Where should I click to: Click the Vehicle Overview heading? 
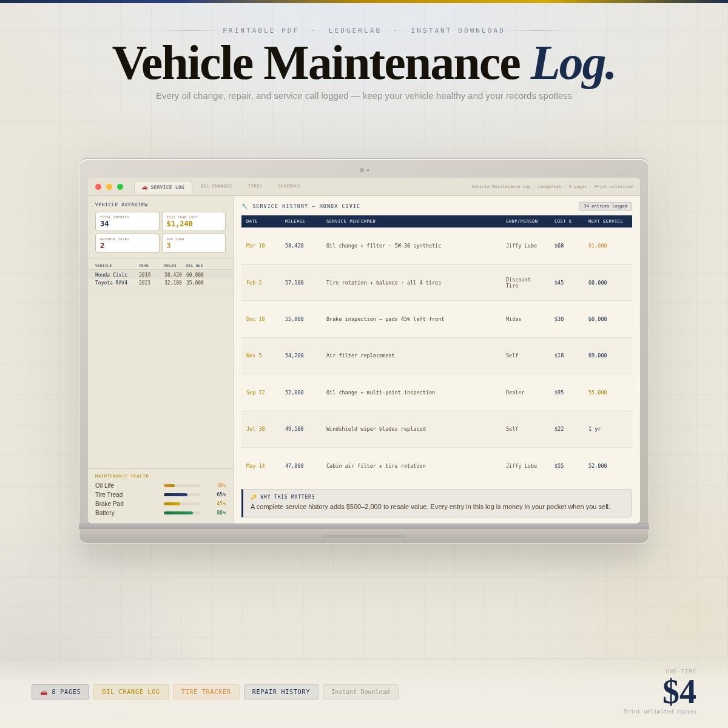pos(121,205)
